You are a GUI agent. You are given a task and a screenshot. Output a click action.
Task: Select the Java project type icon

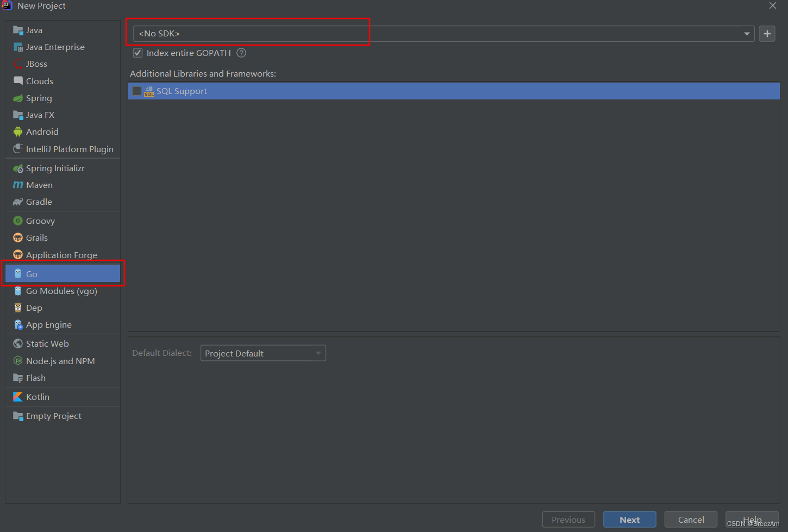18,30
